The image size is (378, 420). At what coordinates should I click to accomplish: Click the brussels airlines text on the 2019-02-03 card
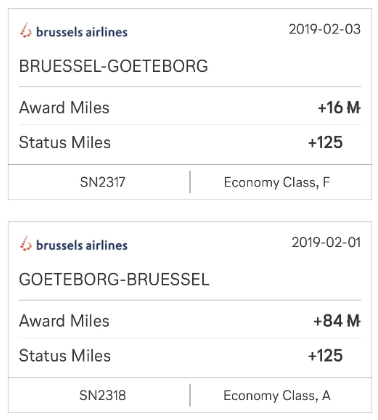click(x=82, y=32)
